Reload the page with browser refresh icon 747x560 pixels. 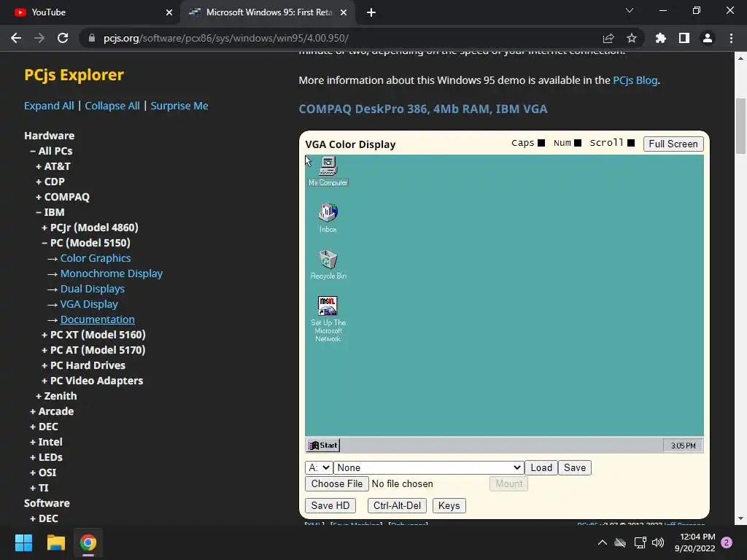coord(63,38)
